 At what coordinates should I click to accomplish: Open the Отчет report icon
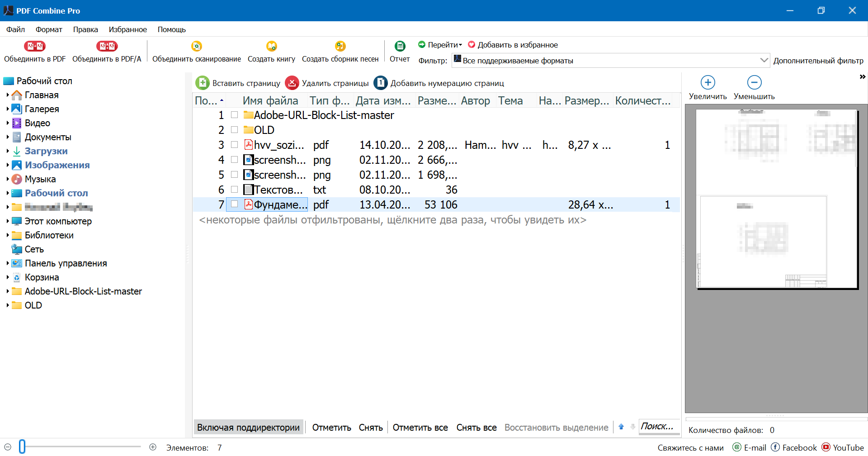click(400, 46)
